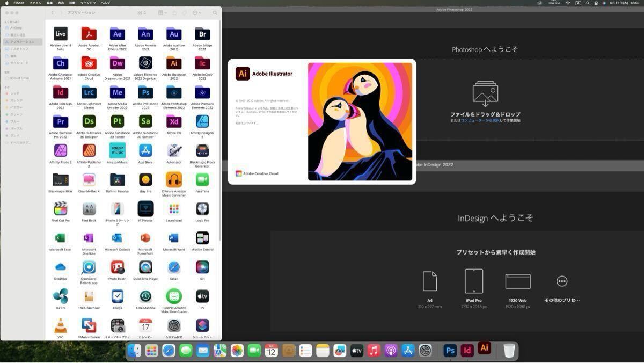Click the Illustrator icon in the Dock
This screenshot has width=644, height=363.
click(485, 348)
